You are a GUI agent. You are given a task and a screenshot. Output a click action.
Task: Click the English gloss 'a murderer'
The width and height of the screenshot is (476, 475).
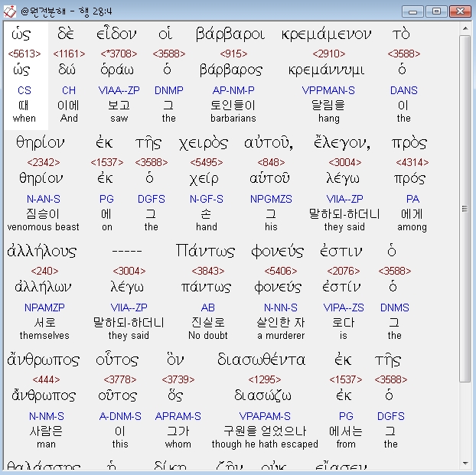281,335
